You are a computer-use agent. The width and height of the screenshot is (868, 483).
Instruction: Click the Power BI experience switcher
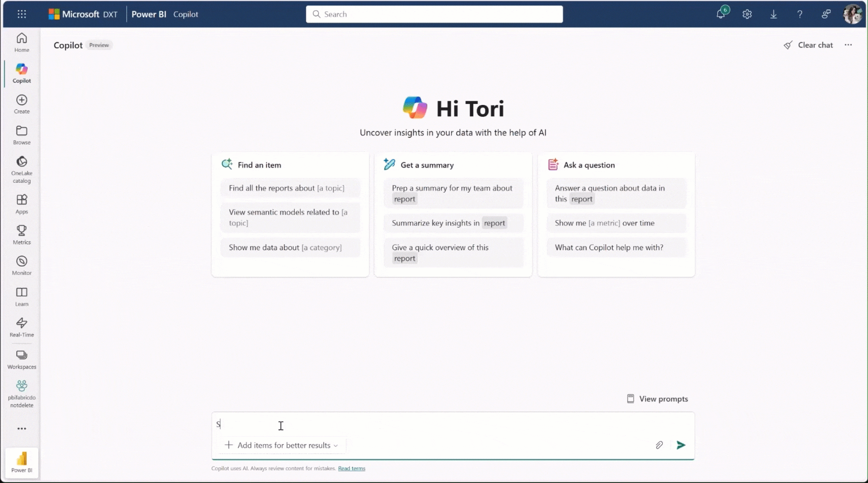pyautogui.click(x=22, y=462)
